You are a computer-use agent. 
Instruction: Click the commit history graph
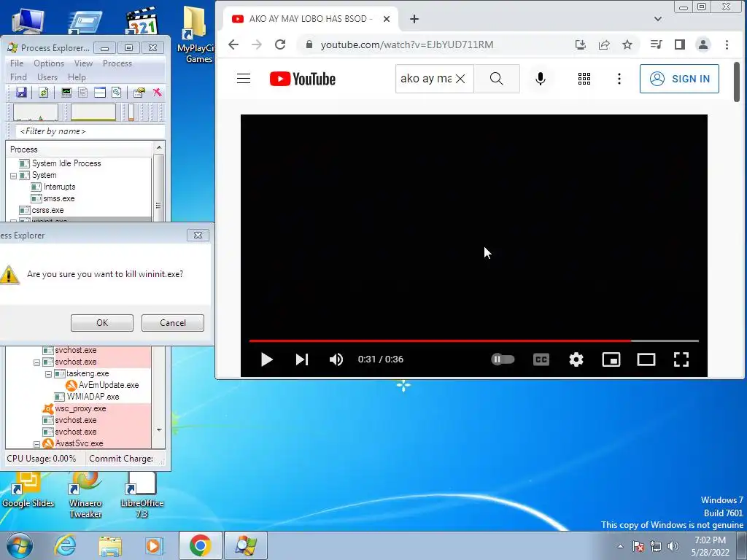(93, 112)
